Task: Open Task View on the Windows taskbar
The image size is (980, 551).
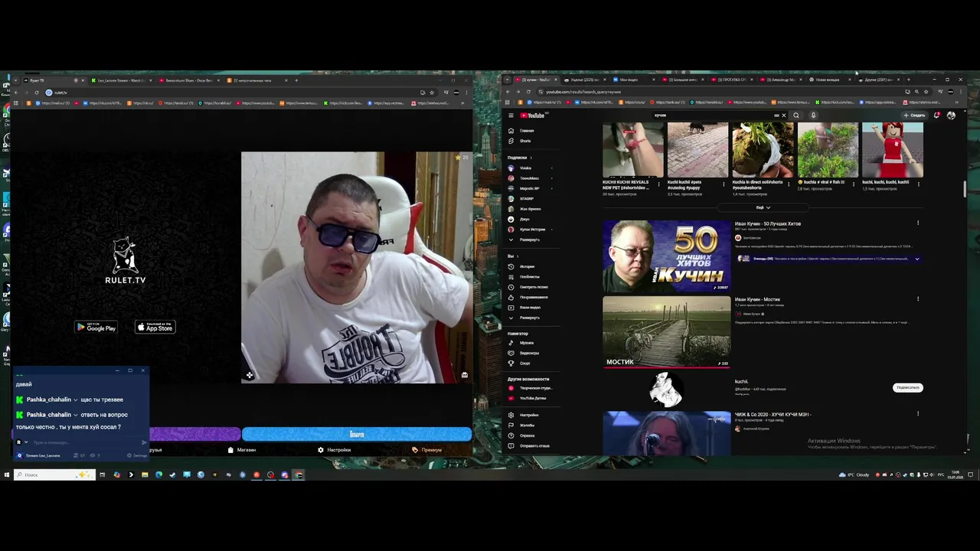Action: click(x=102, y=474)
